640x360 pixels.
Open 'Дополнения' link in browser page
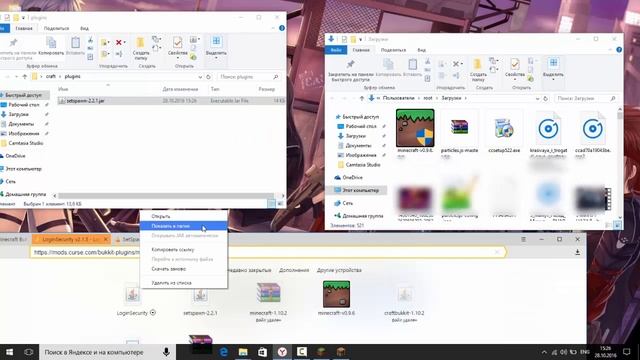[294, 270]
